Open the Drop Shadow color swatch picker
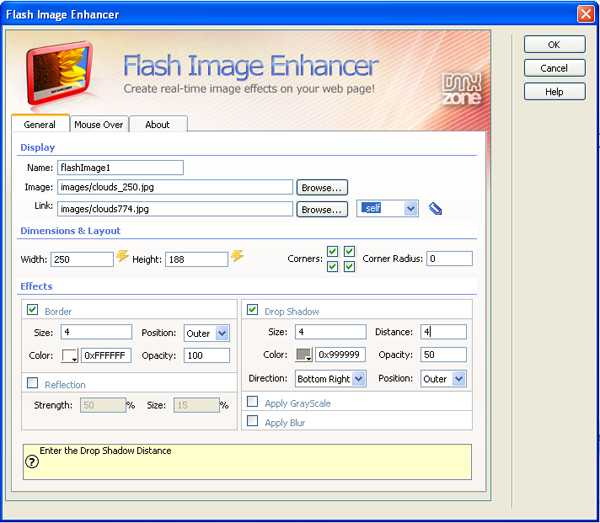Image resolution: width=600 pixels, height=523 pixels. pos(304,355)
